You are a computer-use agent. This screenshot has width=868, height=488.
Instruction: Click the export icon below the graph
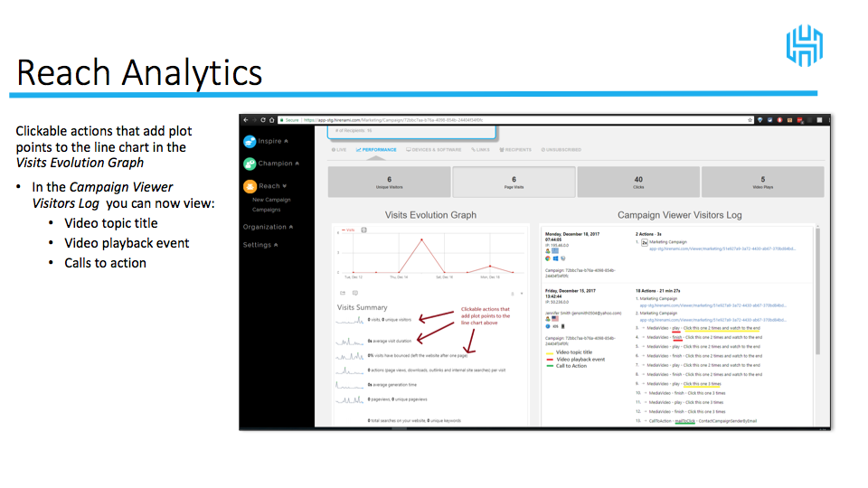pos(342,293)
